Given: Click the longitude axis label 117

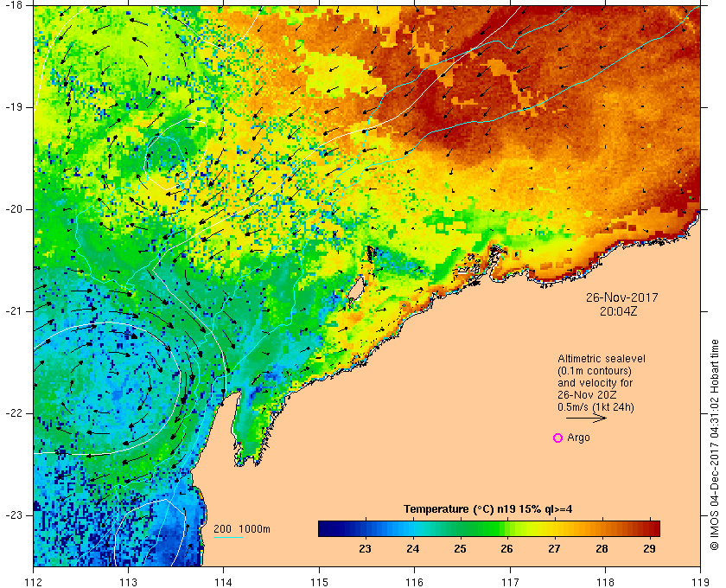Looking at the screenshot, I should click(x=510, y=582).
